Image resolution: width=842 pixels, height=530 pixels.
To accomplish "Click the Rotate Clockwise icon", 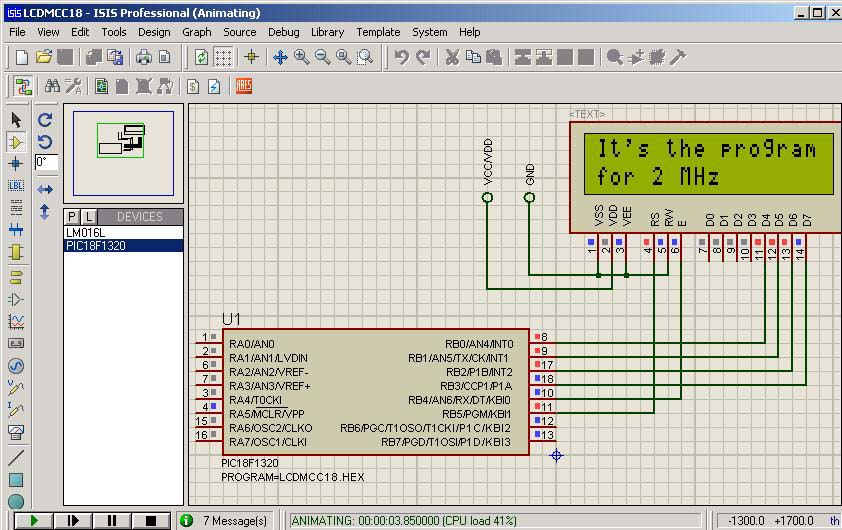I will coord(45,120).
